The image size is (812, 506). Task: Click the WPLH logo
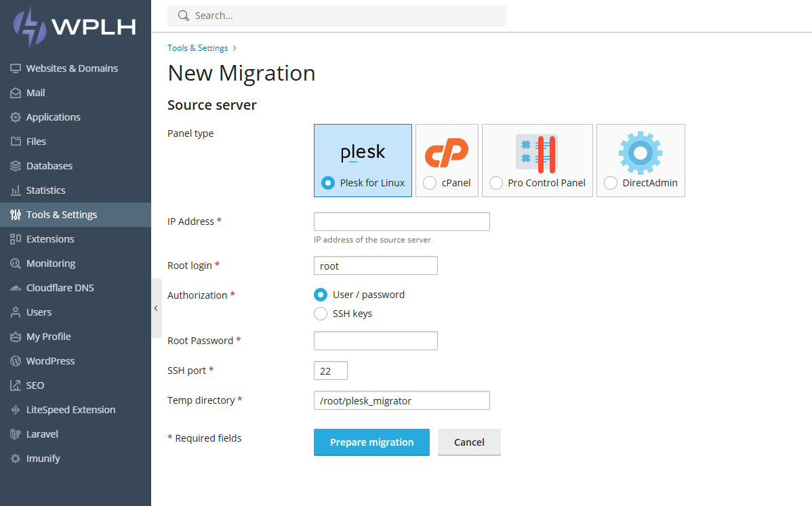pos(75,27)
